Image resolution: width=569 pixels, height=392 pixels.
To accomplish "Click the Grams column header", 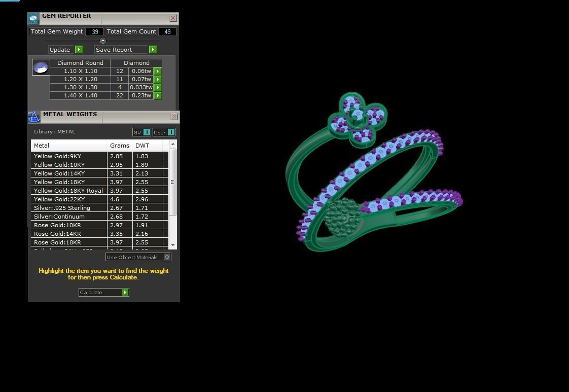I will click(x=120, y=145).
